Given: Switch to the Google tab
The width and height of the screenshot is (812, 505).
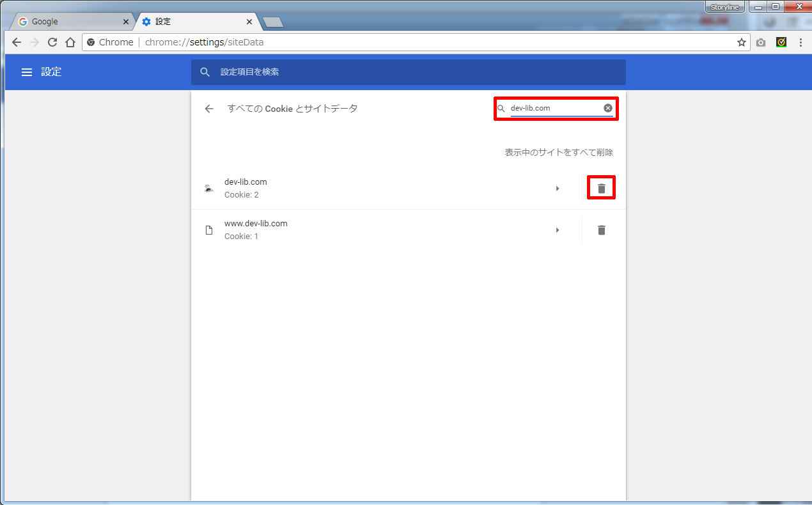Looking at the screenshot, I should pos(70,22).
